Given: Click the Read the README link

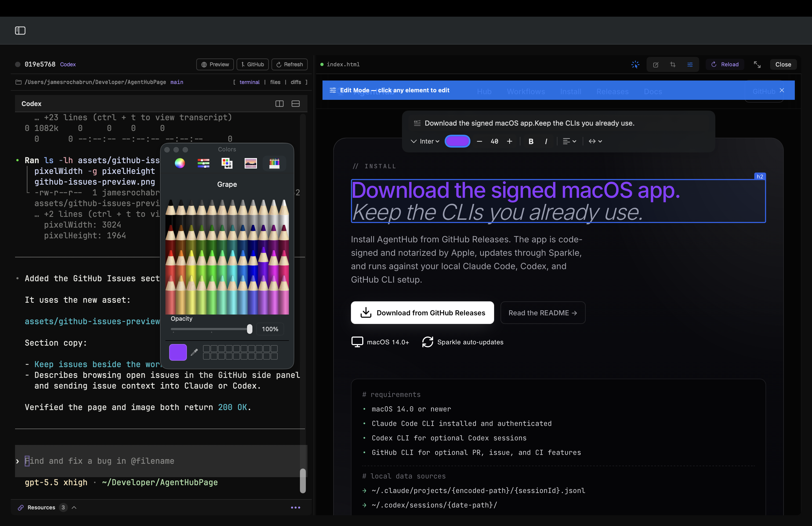Looking at the screenshot, I should (543, 313).
